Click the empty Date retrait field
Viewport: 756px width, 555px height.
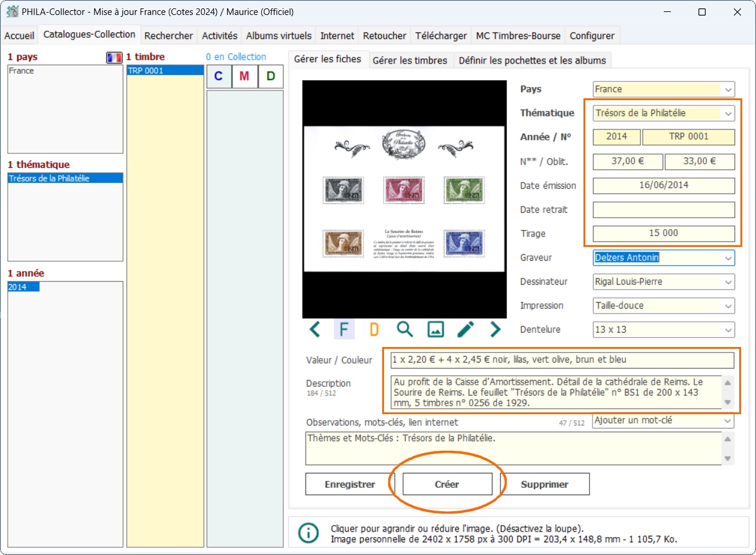click(x=664, y=210)
